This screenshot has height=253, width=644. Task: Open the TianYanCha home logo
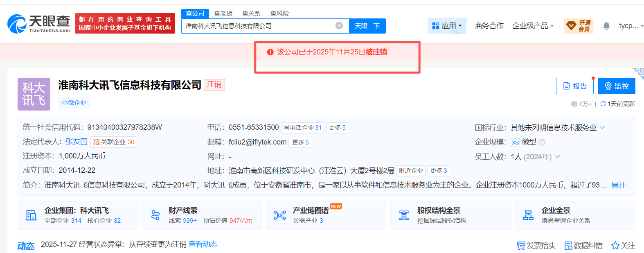tap(39, 24)
